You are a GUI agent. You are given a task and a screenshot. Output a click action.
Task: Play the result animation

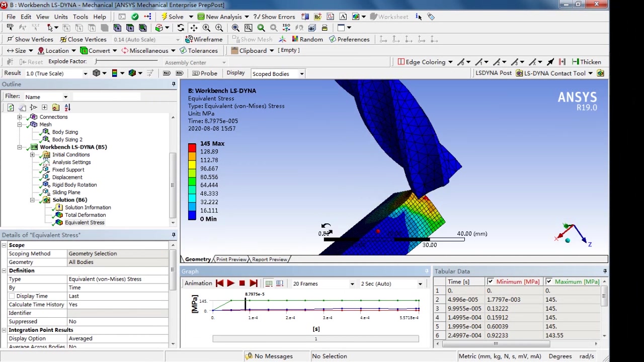(x=230, y=284)
